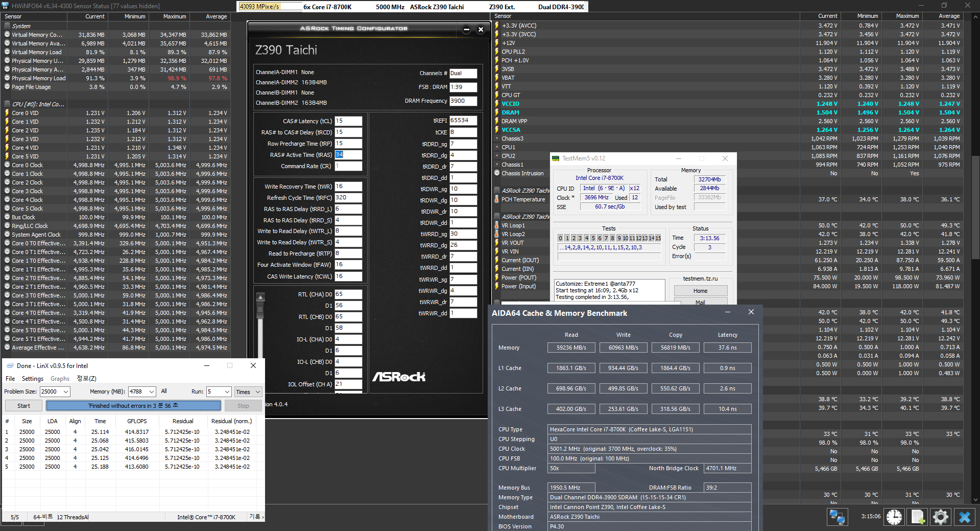Click the FSB : DRAM ratio field
The height and width of the screenshot is (531, 980).
pos(463,87)
